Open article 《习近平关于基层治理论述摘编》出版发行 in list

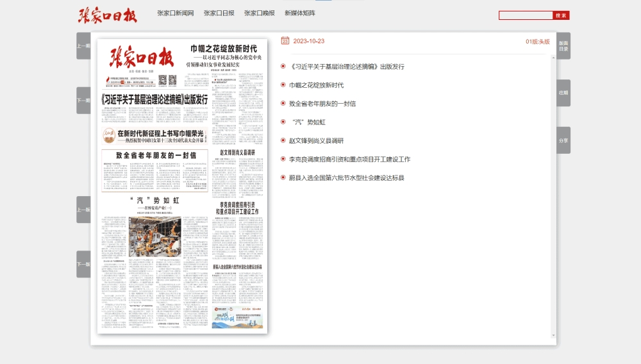[x=347, y=67]
